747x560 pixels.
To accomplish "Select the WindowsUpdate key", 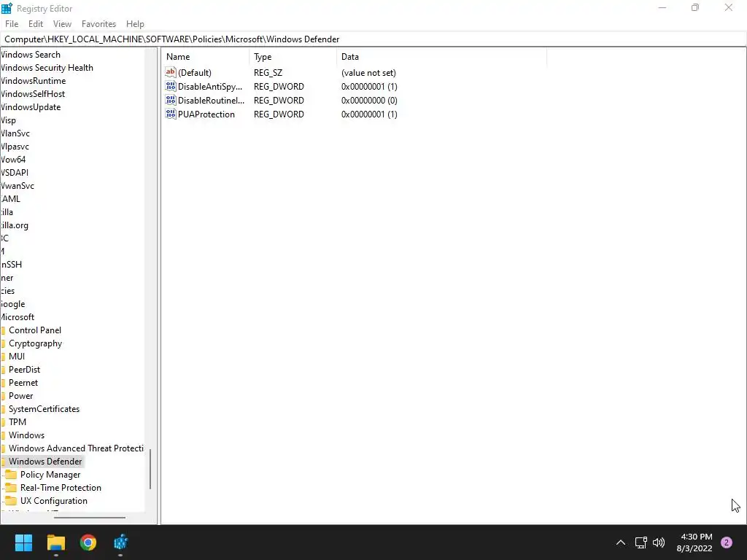I will coord(31,107).
